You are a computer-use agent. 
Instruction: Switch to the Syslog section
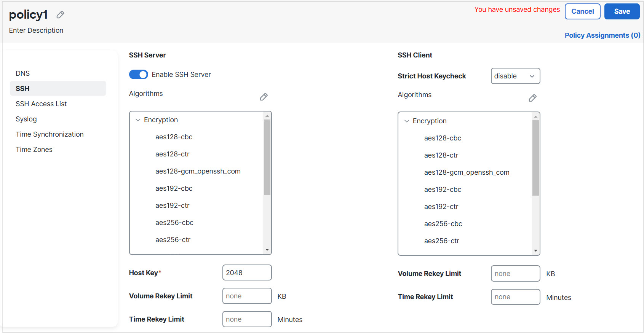pos(26,119)
